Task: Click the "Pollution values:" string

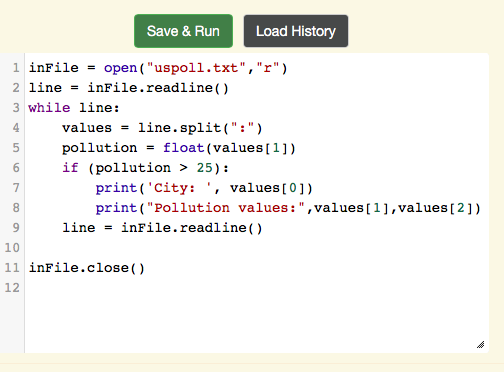Action: click(226, 208)
